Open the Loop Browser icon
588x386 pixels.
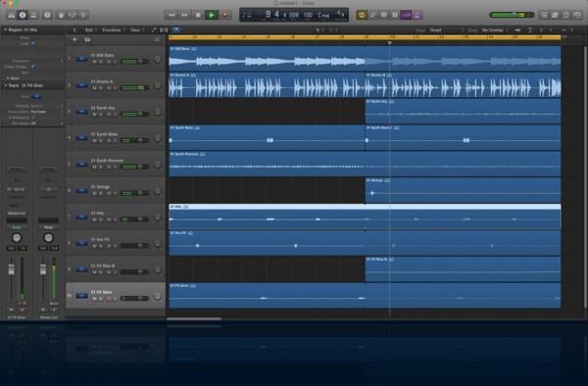click(x=566, y=15)
